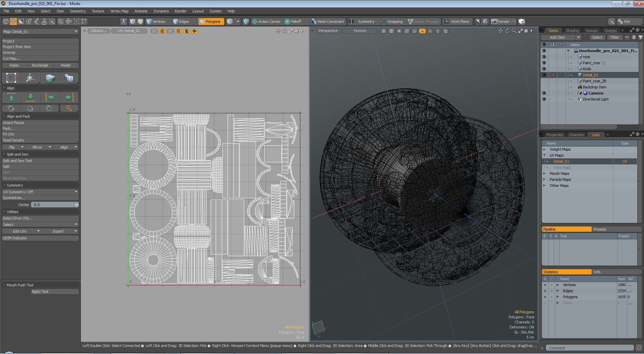Click the rotate view icon in Perspective viewport
Screen dimensions: 644x354
507,31
